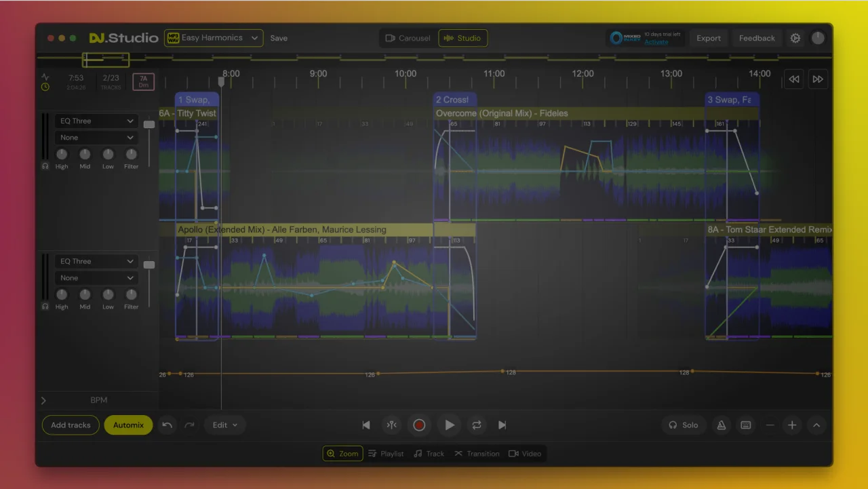Redo the last undone edit
The width and height of the screenshot is (868, 489).
[x=189, y=425]
